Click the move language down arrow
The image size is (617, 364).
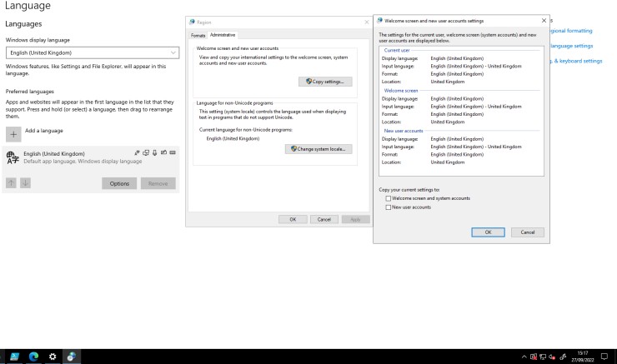25,183
